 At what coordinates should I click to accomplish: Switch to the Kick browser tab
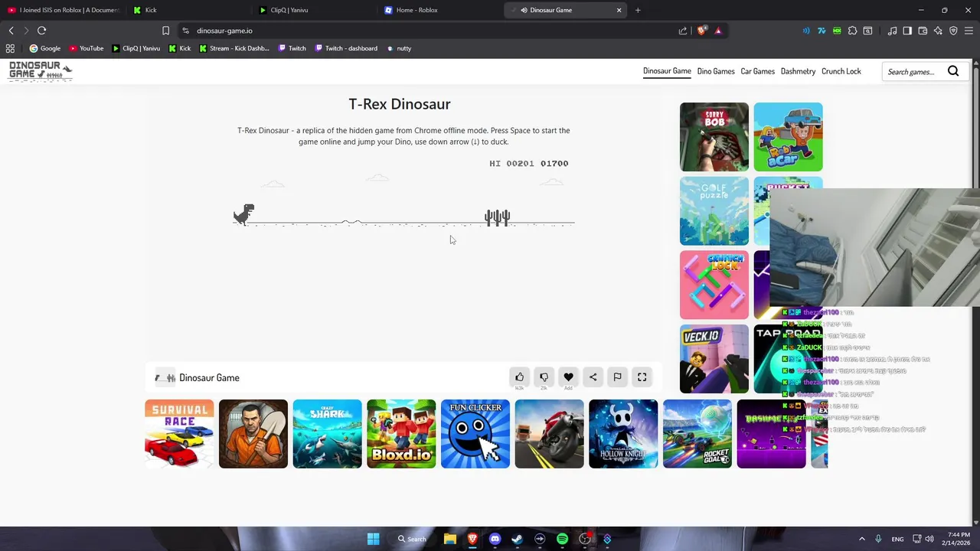click(189, 10)
